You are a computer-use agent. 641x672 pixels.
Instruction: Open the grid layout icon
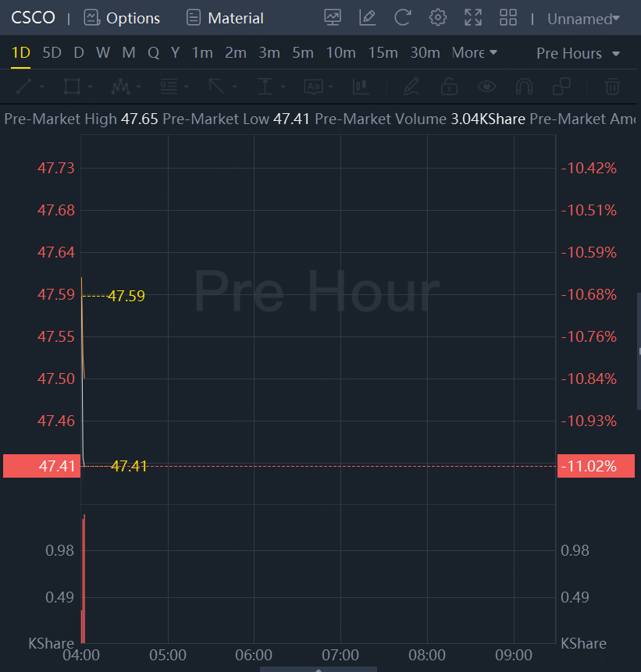pos(508,18)
